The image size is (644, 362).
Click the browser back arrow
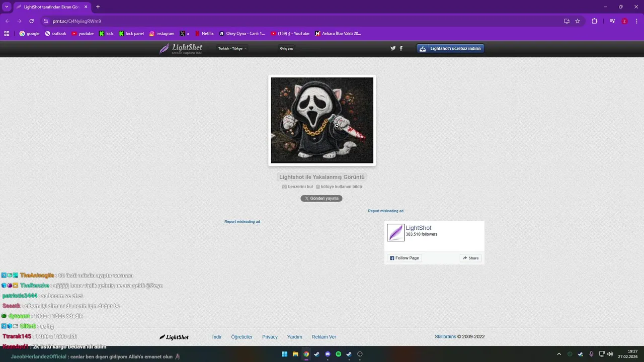pos(7,21)
